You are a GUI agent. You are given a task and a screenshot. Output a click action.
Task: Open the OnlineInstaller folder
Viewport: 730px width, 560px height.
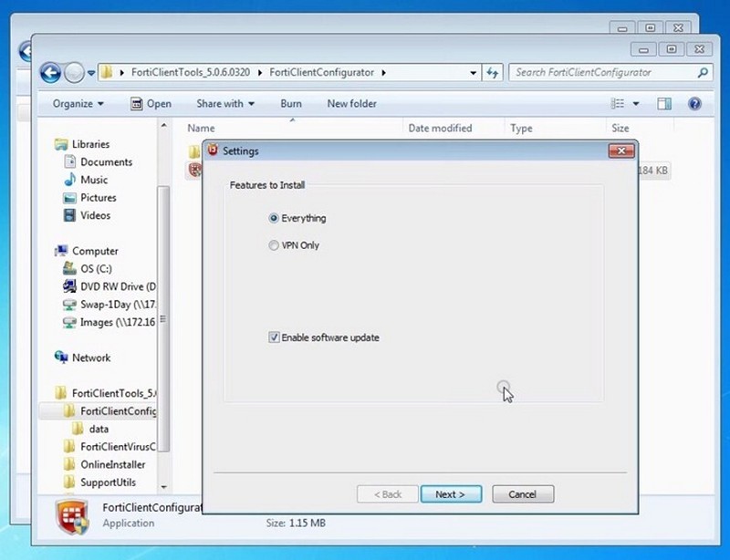pos(112,464)
